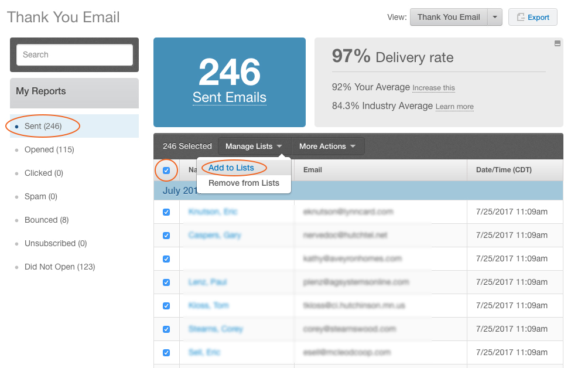The width and height of the screenshot is (588, 368).
Task: Click the Email column header
Action: 381,170
